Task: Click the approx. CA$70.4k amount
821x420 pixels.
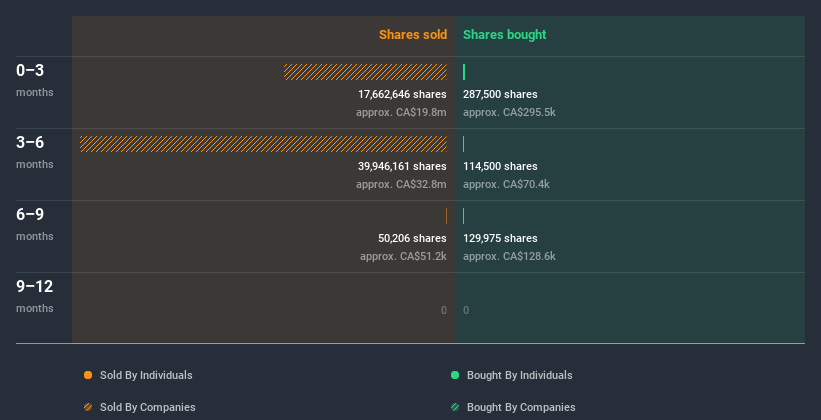Action: pos(506,184)
